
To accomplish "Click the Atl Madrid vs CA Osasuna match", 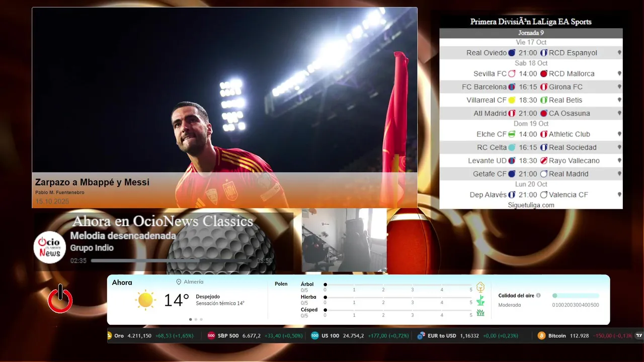I will coord(531,113).
